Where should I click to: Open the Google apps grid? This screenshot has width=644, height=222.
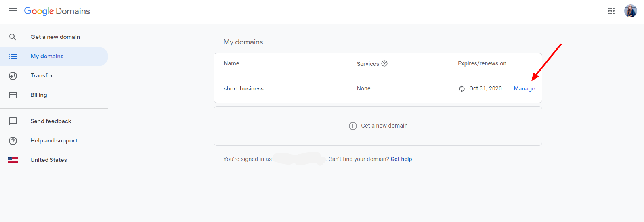coord(611,11)
